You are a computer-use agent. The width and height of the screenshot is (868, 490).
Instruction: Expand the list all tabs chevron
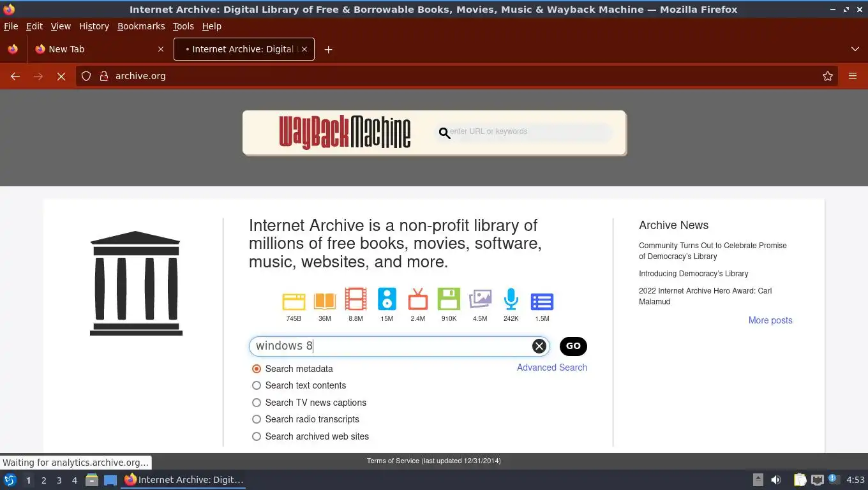tap(855, 49)
